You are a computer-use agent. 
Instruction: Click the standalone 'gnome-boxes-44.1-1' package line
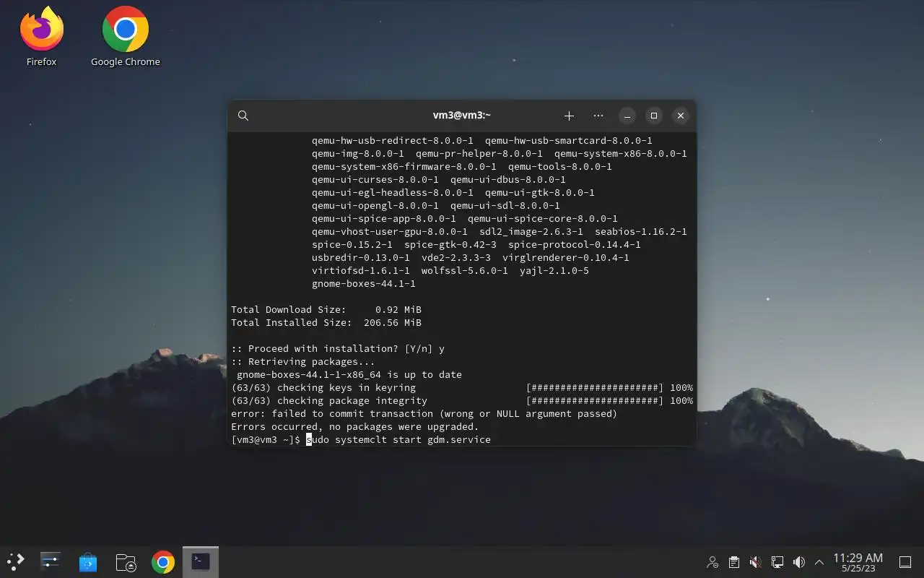point(364,283)
